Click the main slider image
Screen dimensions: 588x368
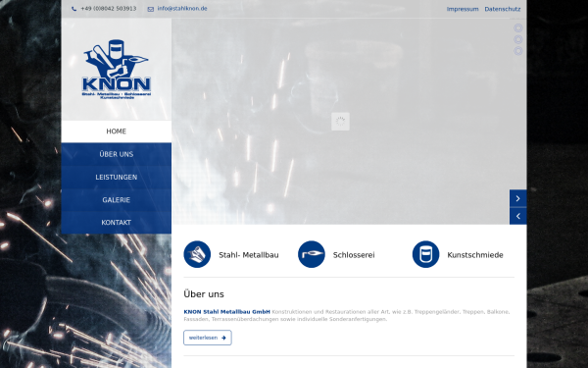click(349, 122)
